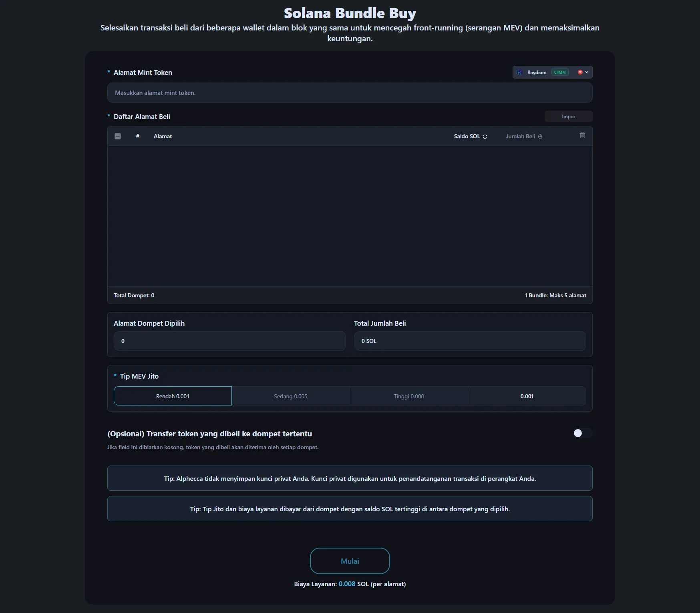
Task: Choose the Sedang 0.005 tip tab
Action: click(290, 396)
